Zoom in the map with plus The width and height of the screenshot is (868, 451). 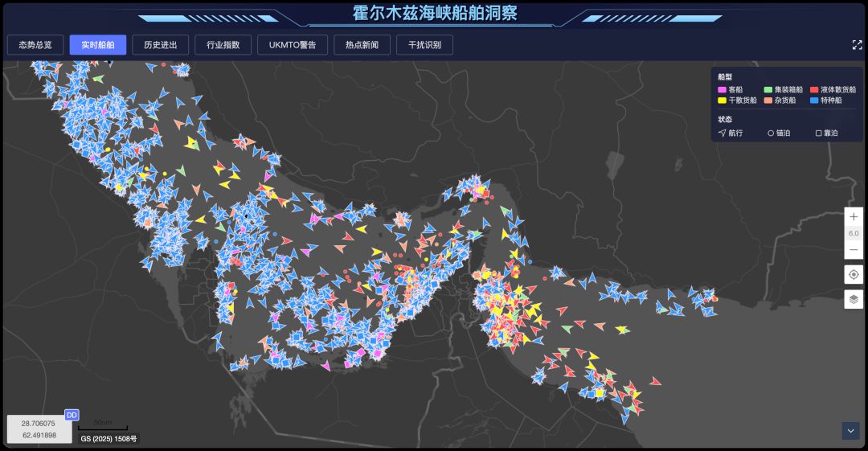click(x=854, y=216)
